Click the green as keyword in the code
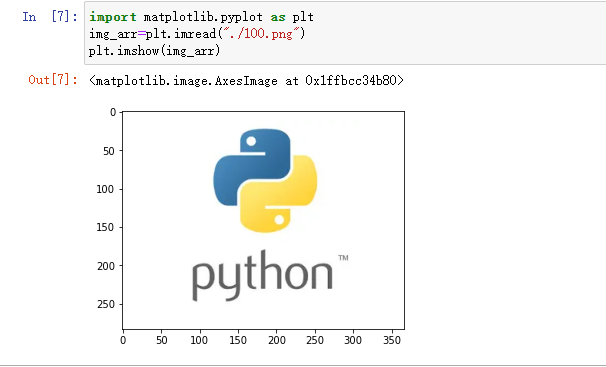 tap(278, 17)
